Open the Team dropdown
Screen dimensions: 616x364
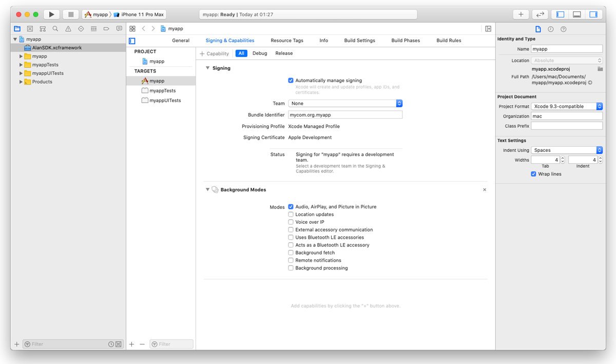[345, 104]
